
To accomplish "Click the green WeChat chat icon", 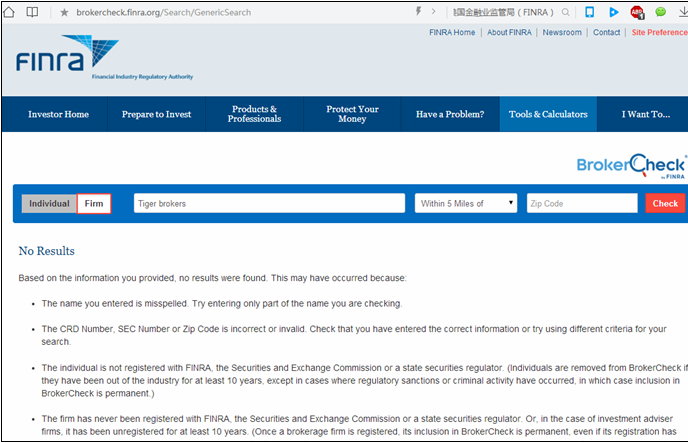I will (x=660, y=12).
